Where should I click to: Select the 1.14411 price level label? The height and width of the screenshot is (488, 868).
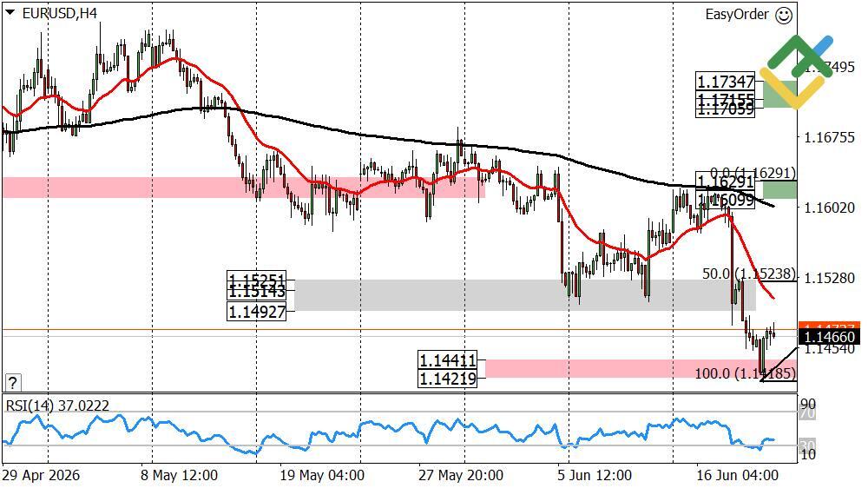pyautogui.click(x=447, y=360)
